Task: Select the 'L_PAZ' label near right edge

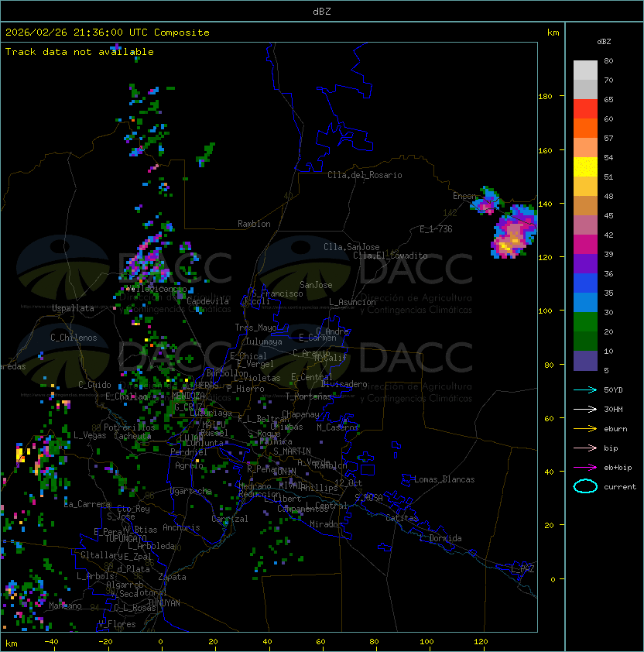Action: (522, 569)
